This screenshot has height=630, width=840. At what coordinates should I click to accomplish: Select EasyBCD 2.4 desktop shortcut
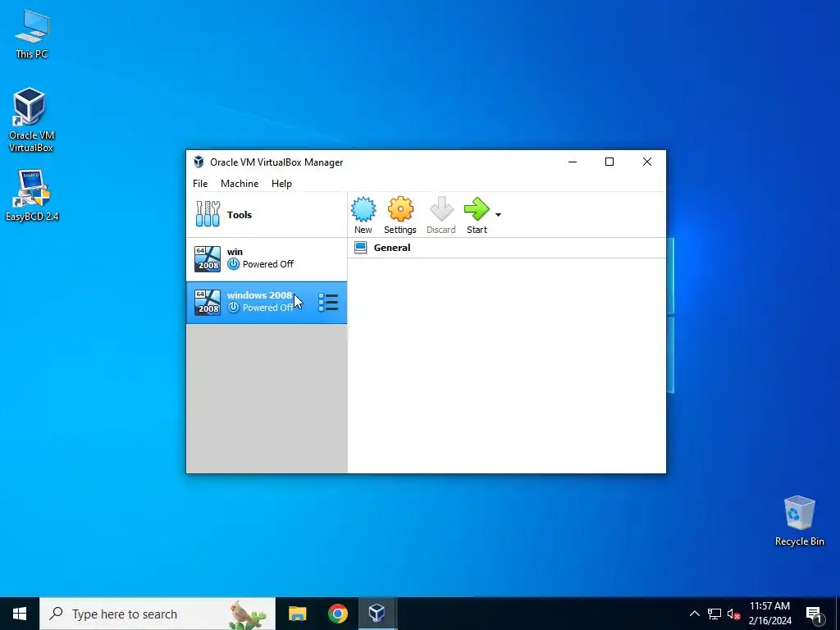[32, 195]
